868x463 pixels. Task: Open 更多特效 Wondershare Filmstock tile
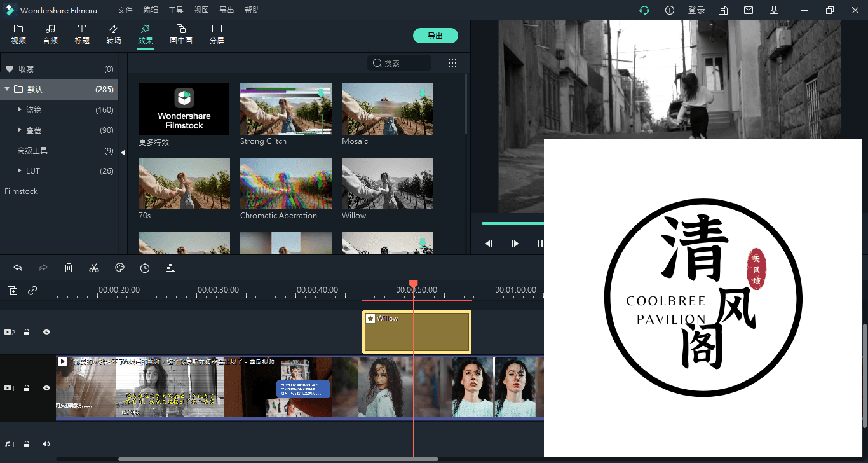click(184, 109)
